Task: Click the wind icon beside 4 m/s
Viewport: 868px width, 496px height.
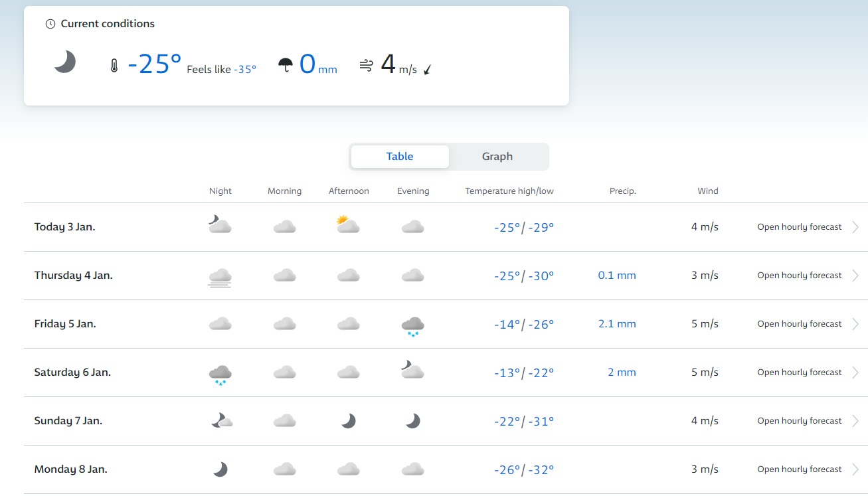Action: 366,65
